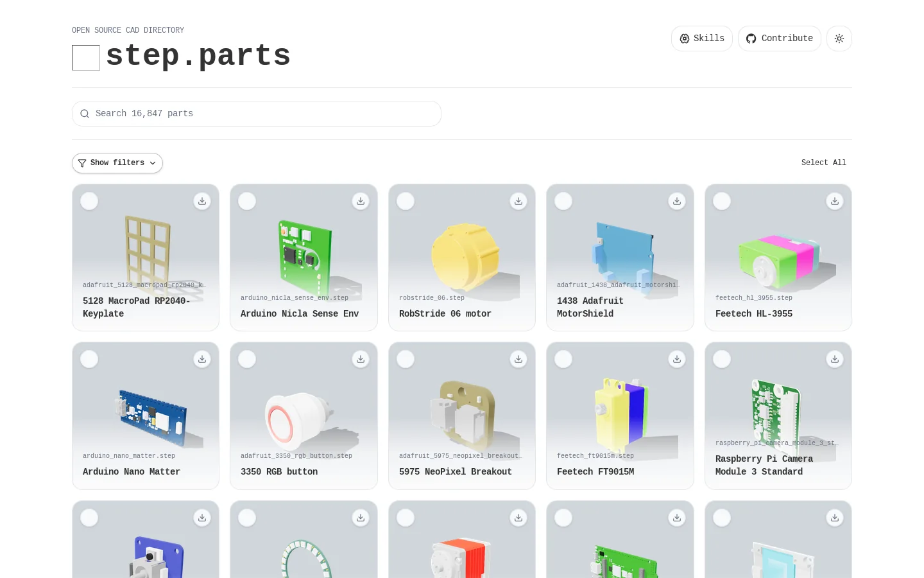Screen dimensions: 924x578
Task: Click the step.parts site title
Action: 198,56
